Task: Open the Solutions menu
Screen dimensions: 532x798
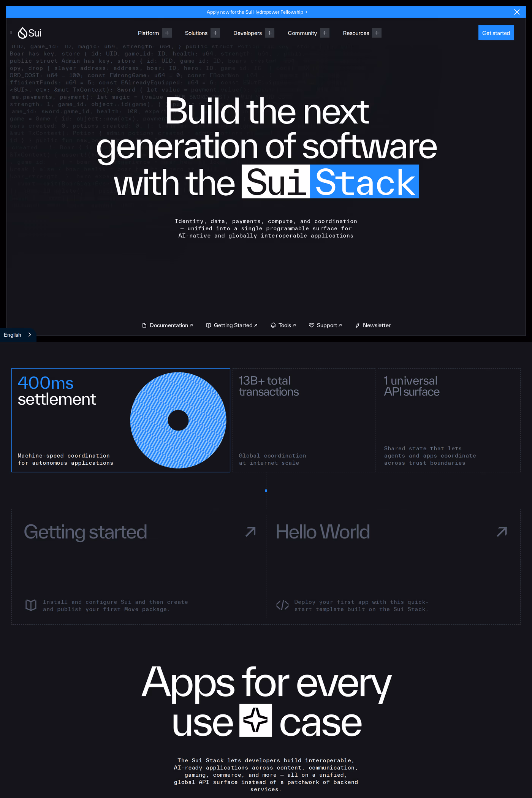Action: pos(196,33)
